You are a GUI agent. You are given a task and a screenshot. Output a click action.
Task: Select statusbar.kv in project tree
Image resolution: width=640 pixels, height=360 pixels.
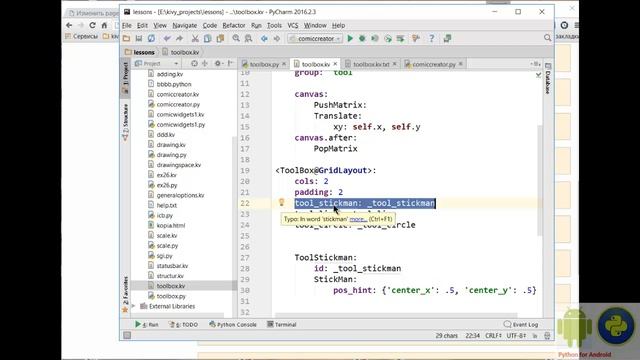172,266
